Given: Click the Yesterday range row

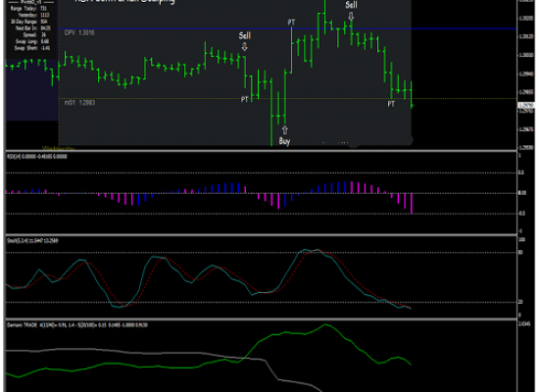Looking at the screenshot, I should (x=33, y=15).
